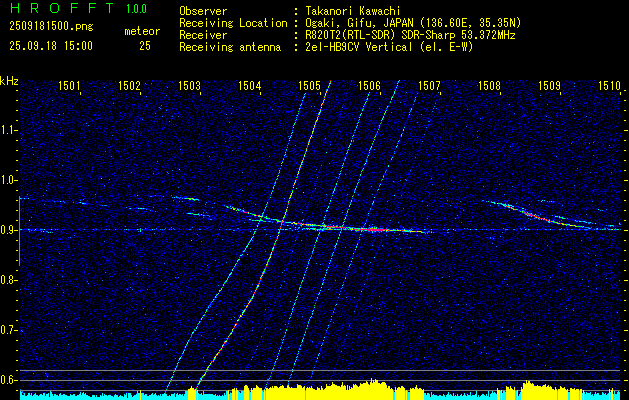The image size is (629, 400).
Task: Click the 1510 time marker
Action: click(x=610, y=85)
